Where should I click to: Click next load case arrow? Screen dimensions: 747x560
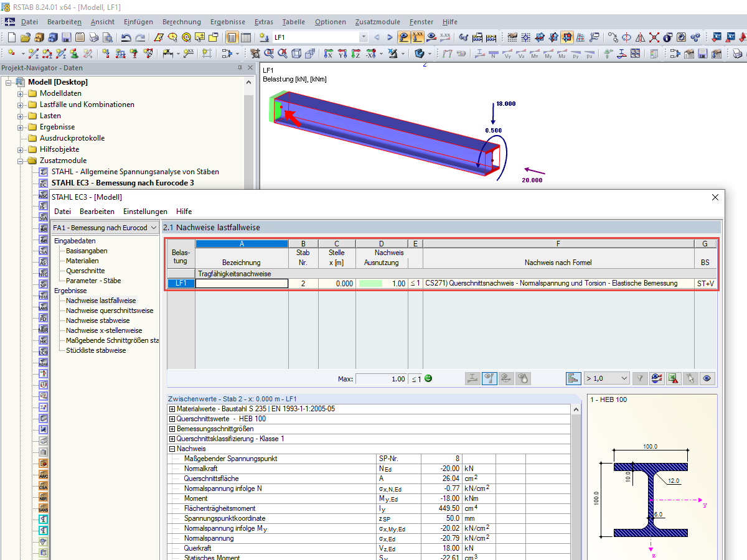[390, 37]
